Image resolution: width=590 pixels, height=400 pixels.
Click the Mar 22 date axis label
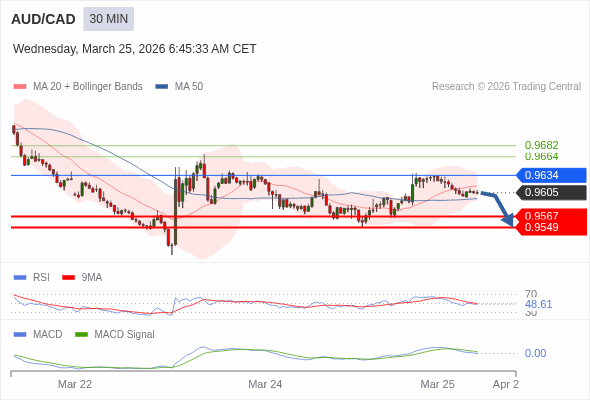pos(75,384)
